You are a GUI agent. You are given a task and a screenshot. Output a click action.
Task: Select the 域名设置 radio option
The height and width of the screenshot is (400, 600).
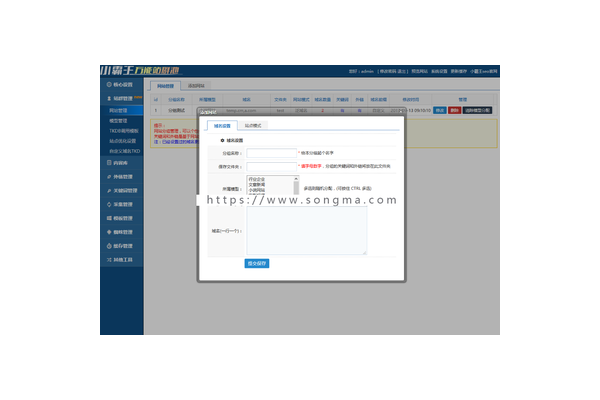point(222,141)
